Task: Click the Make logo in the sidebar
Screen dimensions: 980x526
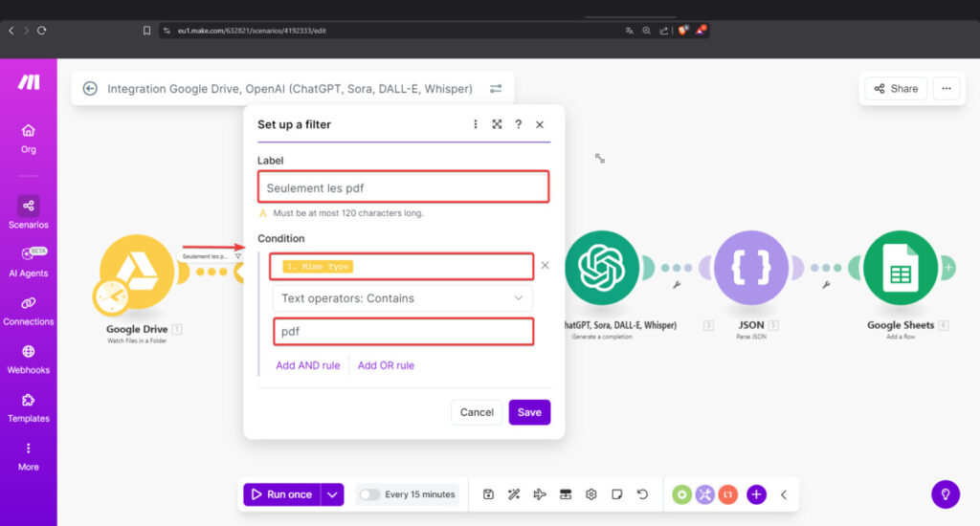Action: point(29,82)
